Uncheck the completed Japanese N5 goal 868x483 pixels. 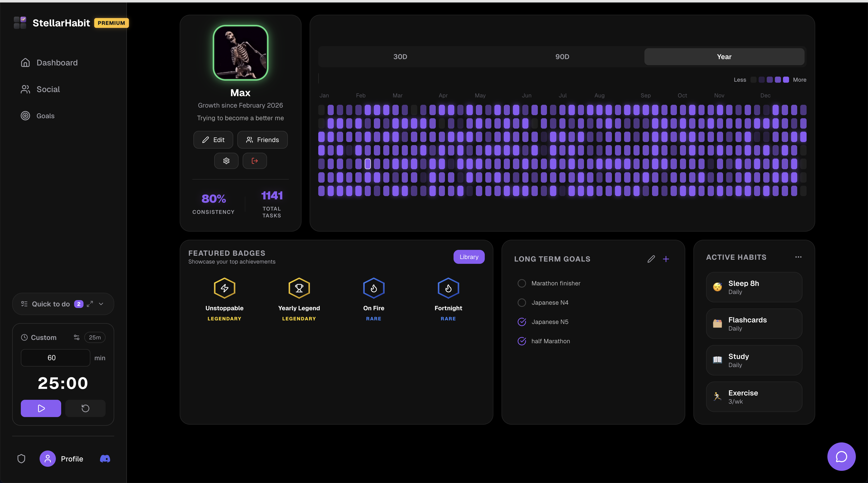pos(522,322)
